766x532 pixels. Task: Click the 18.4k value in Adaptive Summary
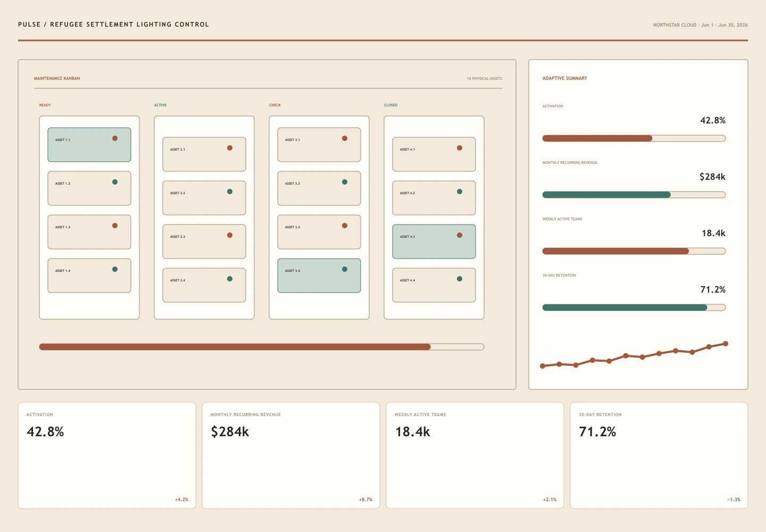(x=713, y=233)
